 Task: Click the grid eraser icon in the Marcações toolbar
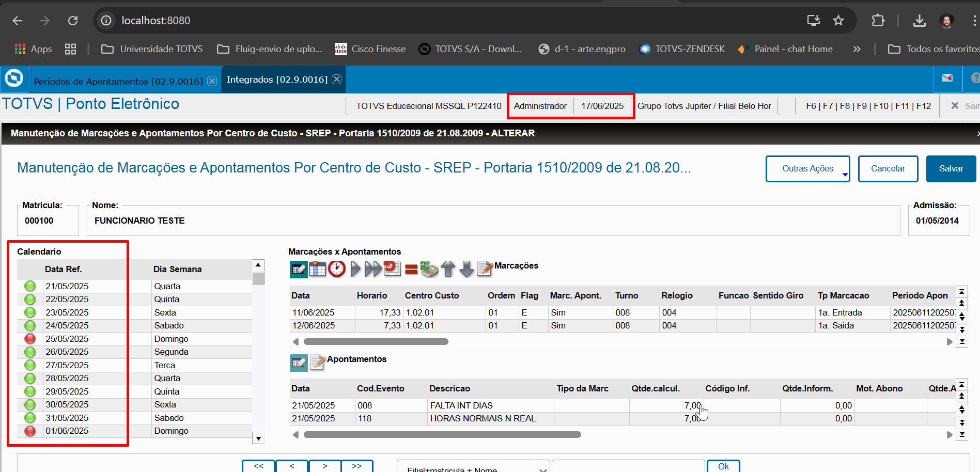click(x=299, y=269)
